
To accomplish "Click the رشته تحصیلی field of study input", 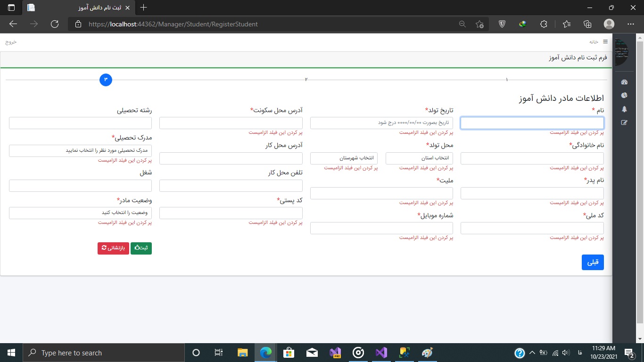I will pos(80,123).
